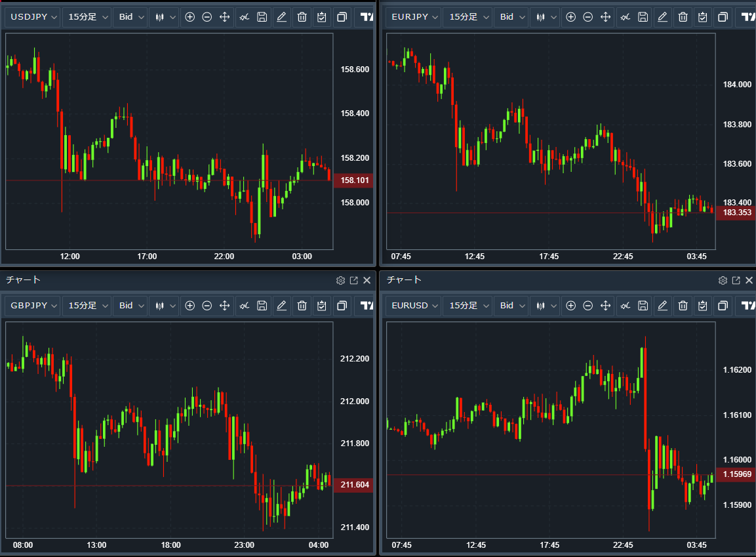756x557 pixels.
Task: Zoom in on the EURUSD chart
Action: [571, 306]
